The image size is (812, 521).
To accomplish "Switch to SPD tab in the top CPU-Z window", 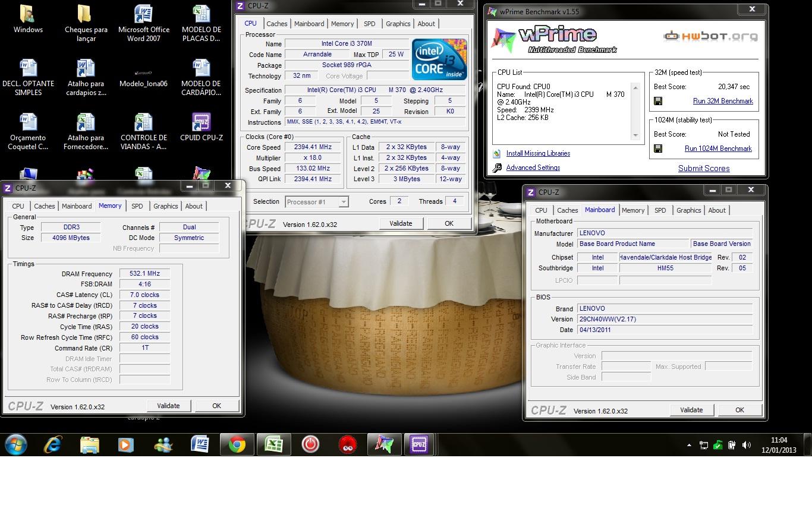I will 369,24.
